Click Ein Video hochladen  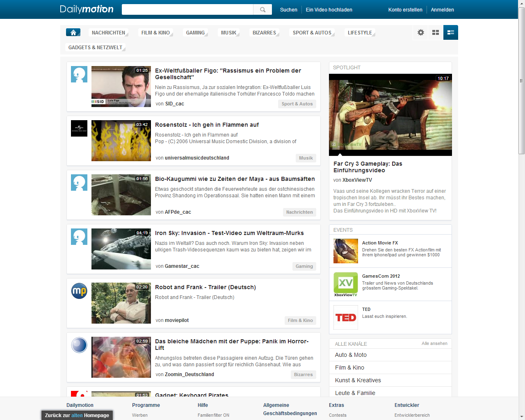329,10
